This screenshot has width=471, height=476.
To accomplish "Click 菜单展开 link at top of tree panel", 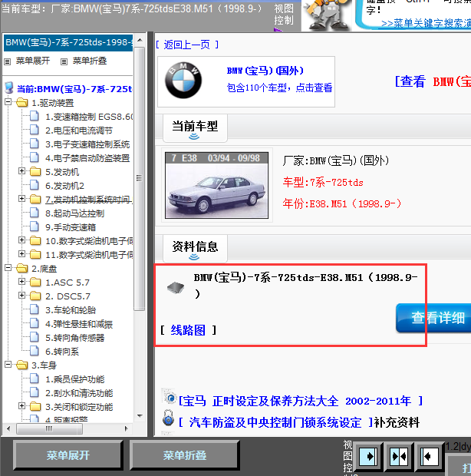I will pyautogui.click(x=32, y=61).
